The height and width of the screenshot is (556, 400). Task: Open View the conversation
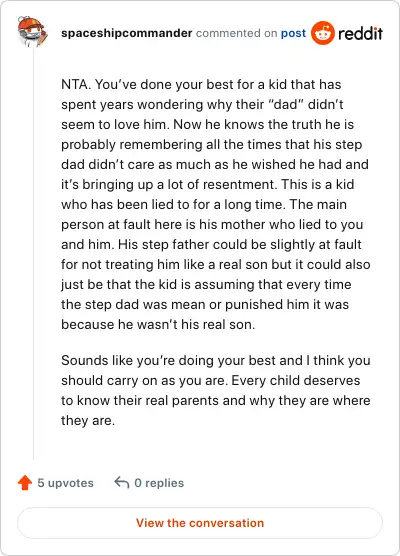coord(200,523)
